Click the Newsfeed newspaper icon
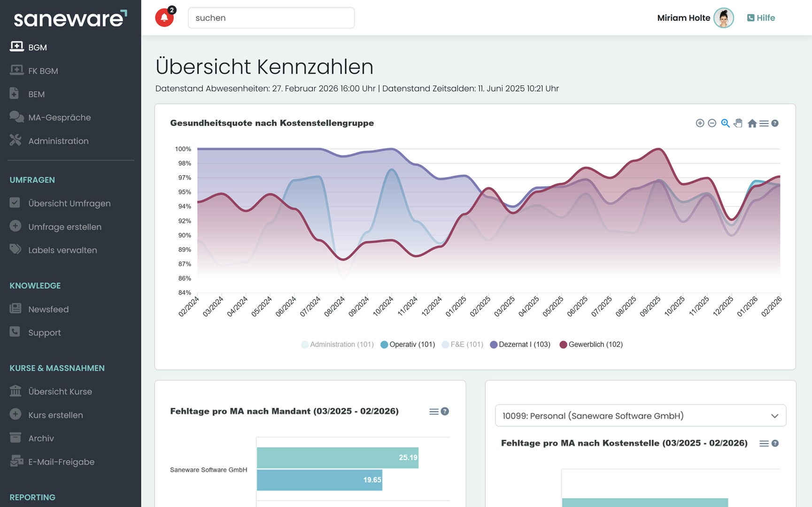 (15, 308)
